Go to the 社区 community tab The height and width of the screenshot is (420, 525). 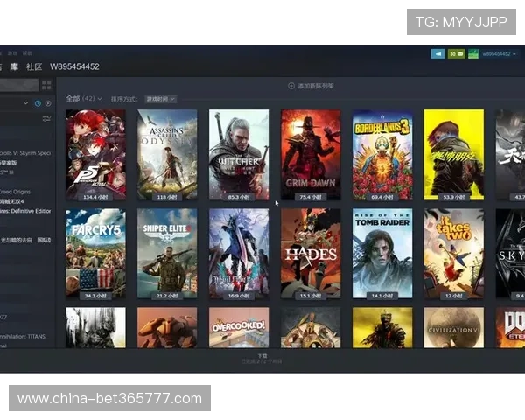pos(34,66)
